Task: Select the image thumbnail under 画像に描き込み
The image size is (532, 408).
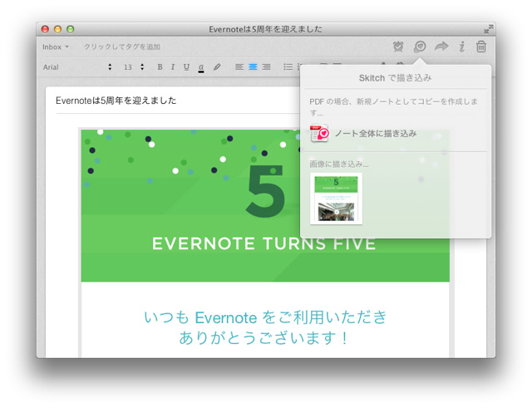Action: coord(336,199)
